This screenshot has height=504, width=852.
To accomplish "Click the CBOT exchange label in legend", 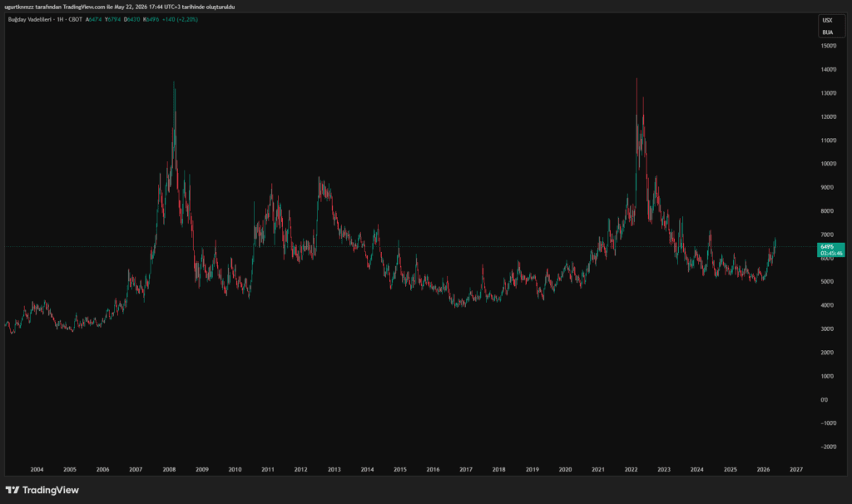I will pos(76,20).
